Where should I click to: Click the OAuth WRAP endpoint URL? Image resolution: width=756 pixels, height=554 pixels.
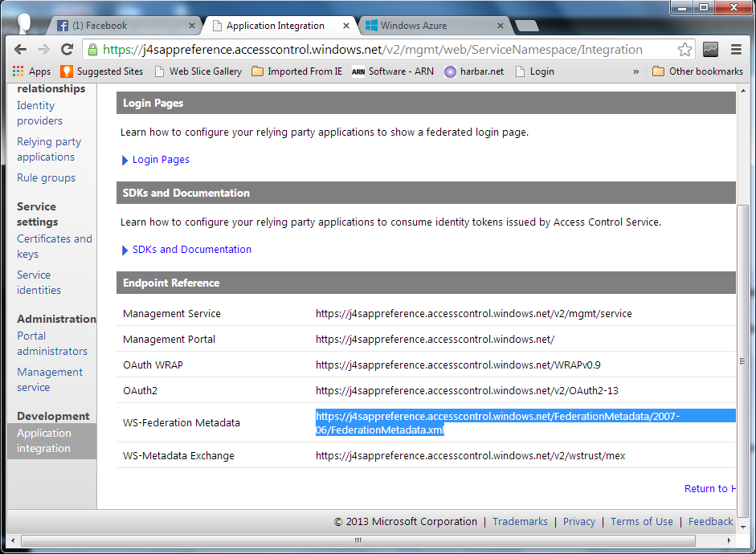458,365
